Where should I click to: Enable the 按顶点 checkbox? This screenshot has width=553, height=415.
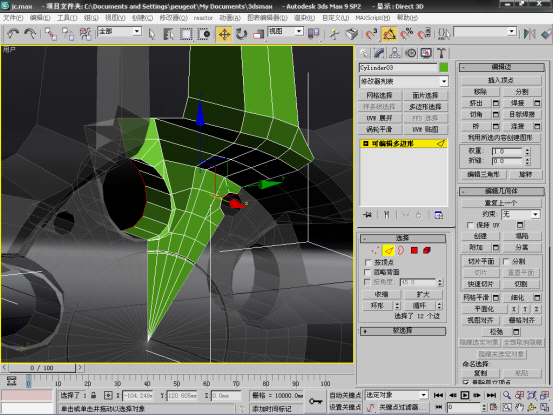click(368, 262)
